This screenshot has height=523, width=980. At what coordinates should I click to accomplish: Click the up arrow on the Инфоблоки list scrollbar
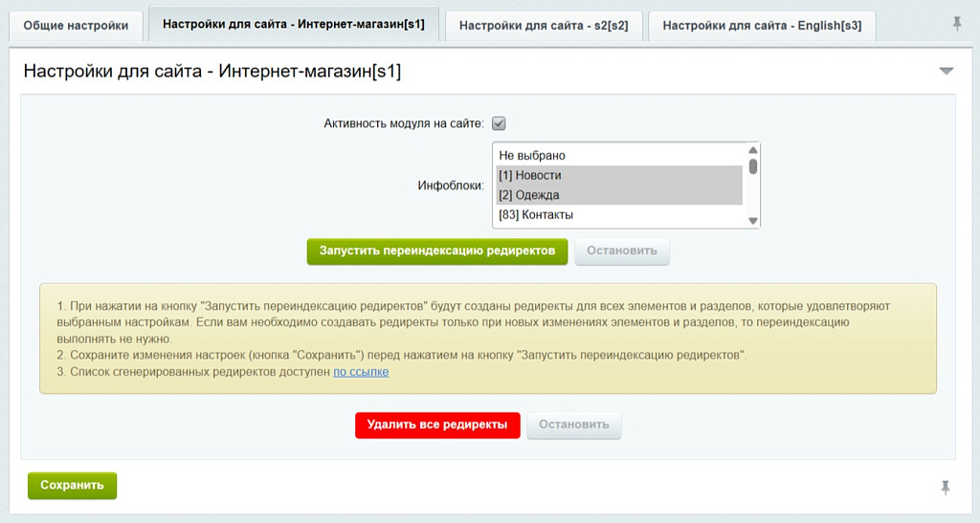(753, 150)
